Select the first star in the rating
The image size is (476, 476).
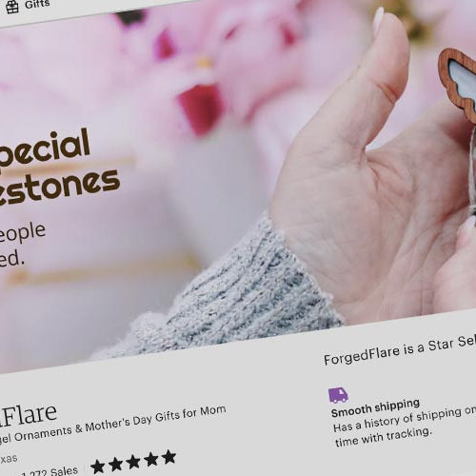pyautogui.click(x=98, y=466)
